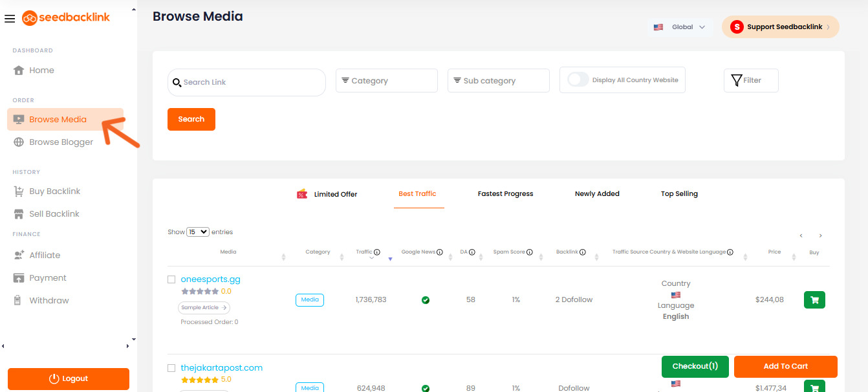Image resolution: width=868 pixels, height=392 pixels.
Task: Click Media tag for oneesports.gg
Action: (x=310, y=300)
